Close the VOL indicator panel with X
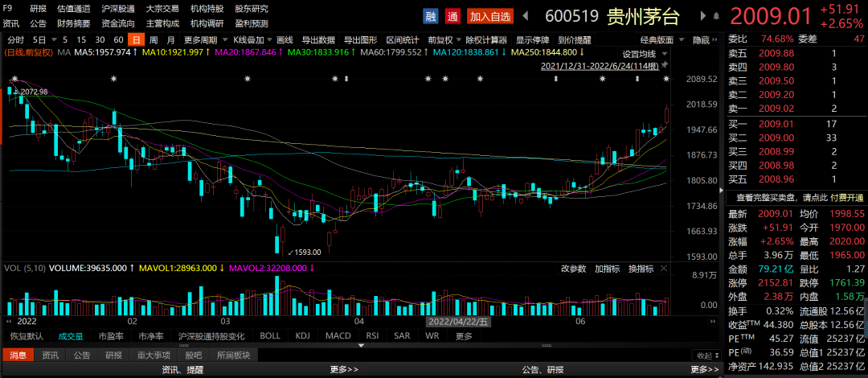This screenshot has height=378, width=868. (x=663, y=269)
